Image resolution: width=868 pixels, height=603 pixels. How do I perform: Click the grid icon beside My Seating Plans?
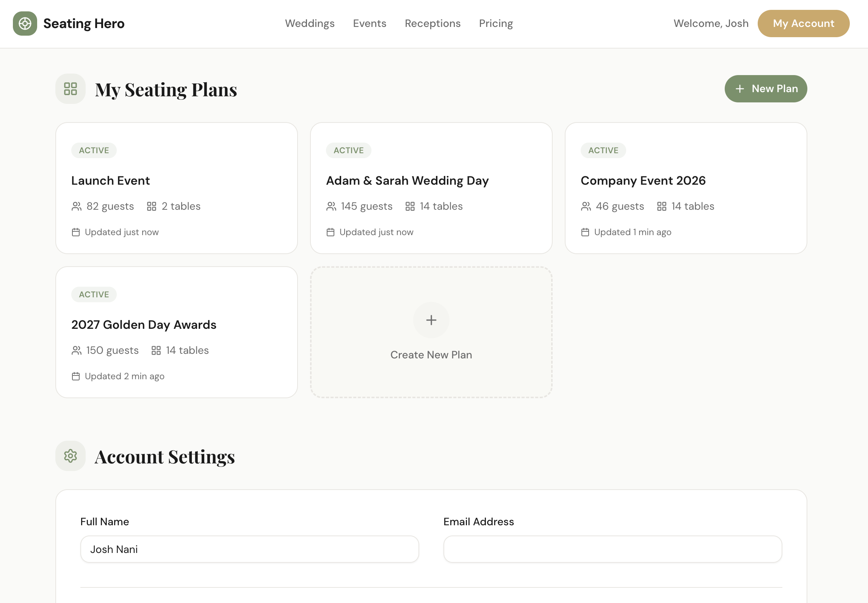[x=71, y=89]
